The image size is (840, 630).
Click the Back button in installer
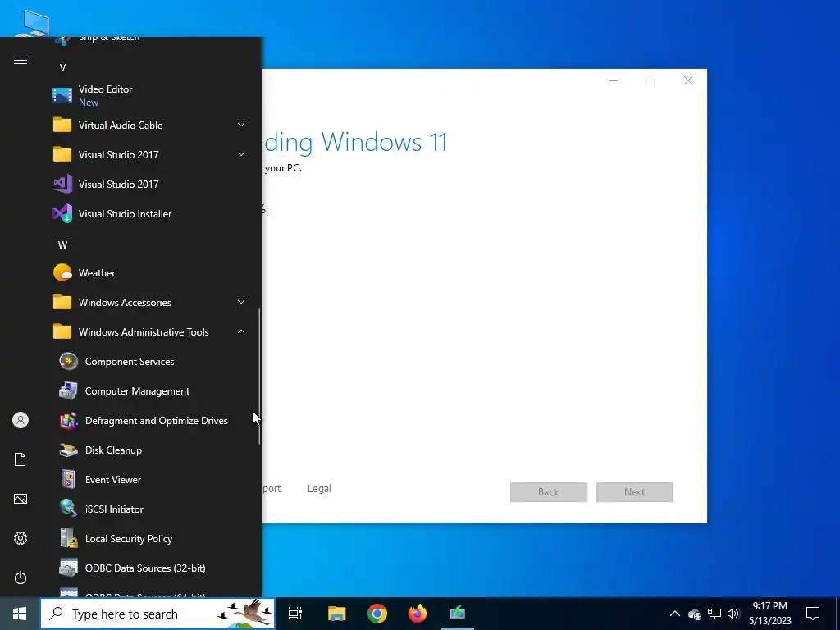[549, 492]
